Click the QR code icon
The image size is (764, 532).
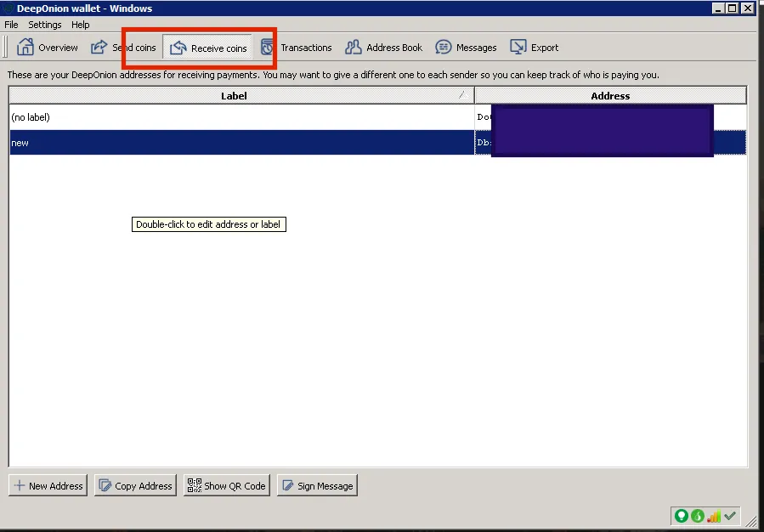195,485
